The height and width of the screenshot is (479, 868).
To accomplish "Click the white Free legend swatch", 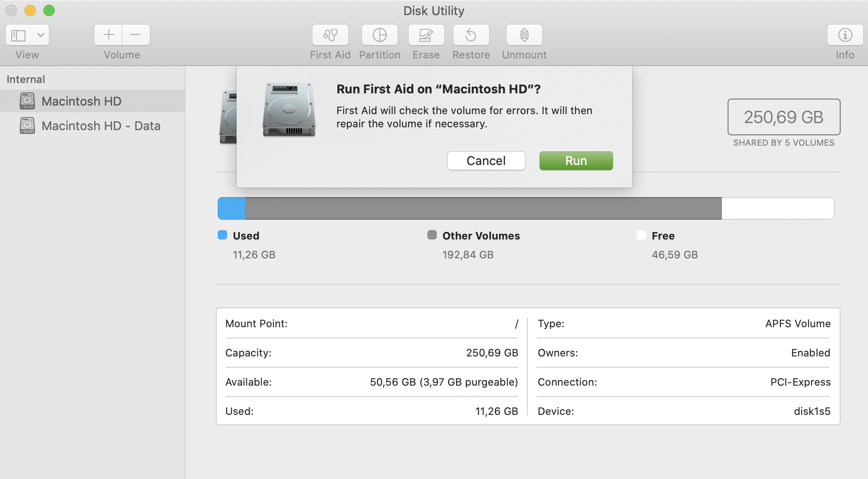I will pos(641,235).
